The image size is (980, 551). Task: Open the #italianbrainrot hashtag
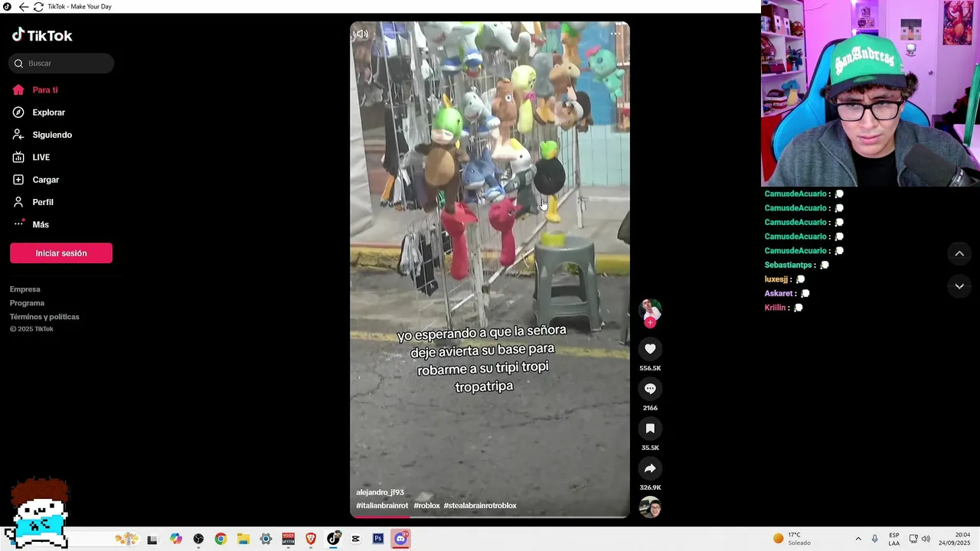[x=382, y=506]
